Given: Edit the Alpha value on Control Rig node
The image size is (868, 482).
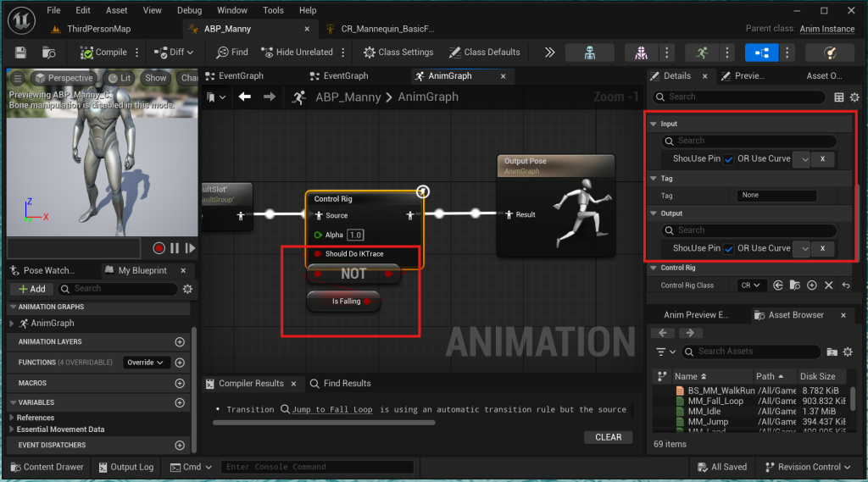Looking at the screenshot, I should click(x=355, y=235).
